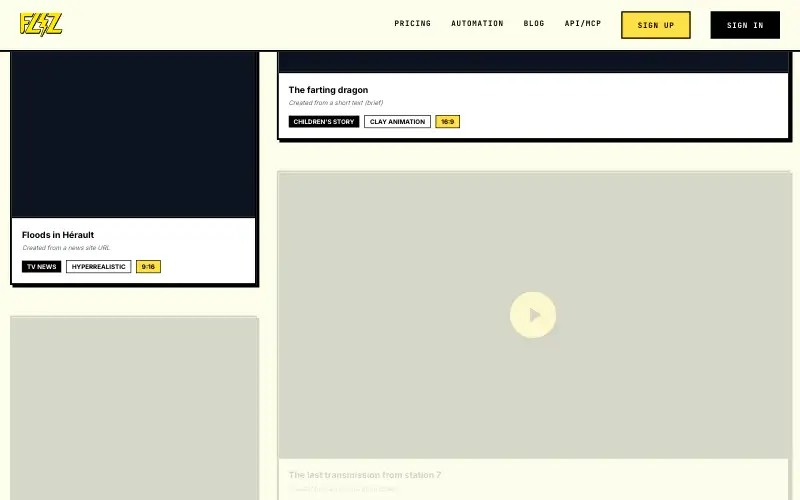Click the Floods in Hérault title
Viewport: 800px width, 500px height.
click(58, 235)
